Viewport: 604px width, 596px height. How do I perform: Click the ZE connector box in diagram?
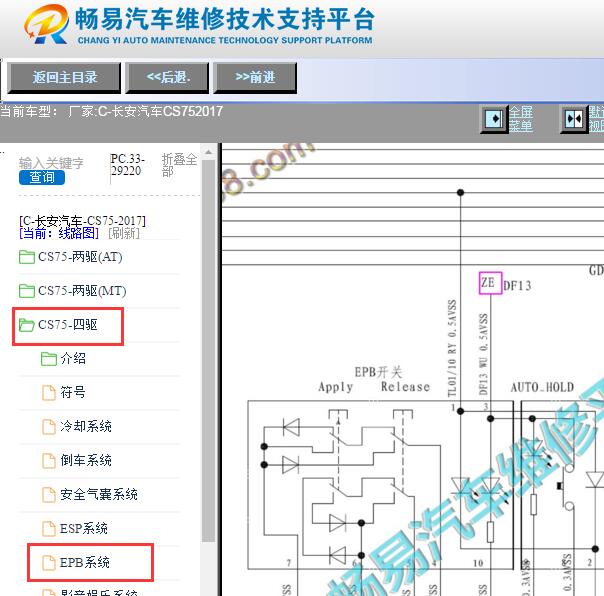coord(490,283)
